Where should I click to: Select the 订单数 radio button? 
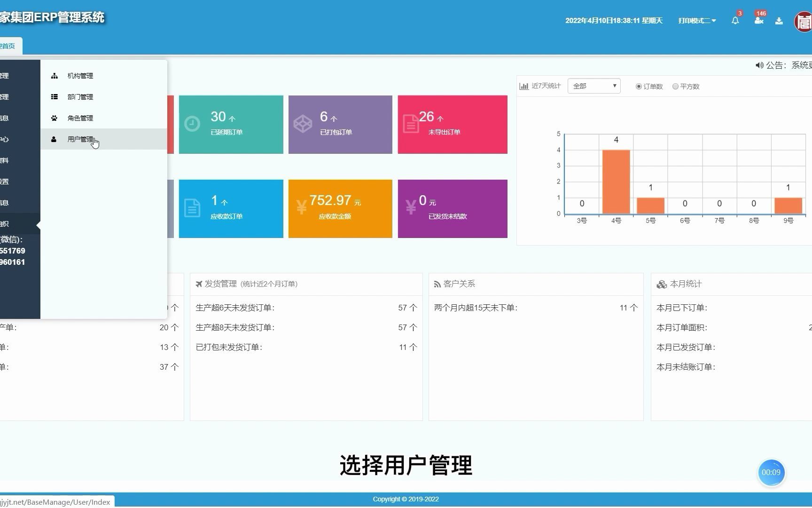pos(639,87)
